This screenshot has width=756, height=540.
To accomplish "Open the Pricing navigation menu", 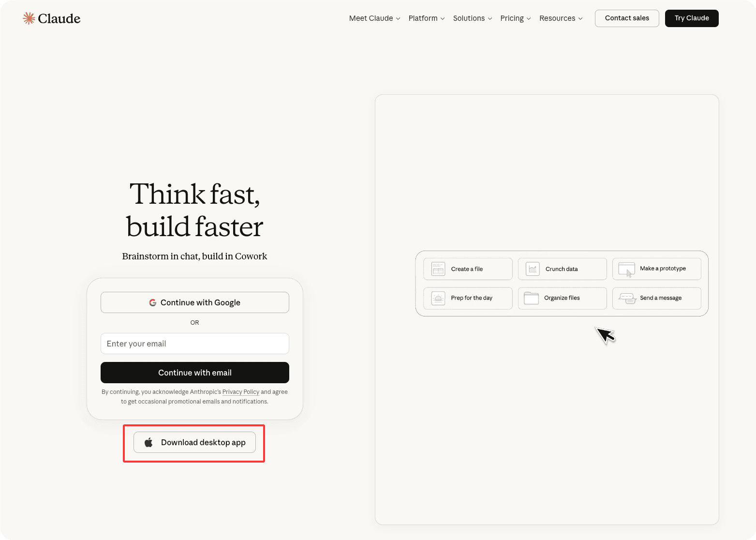I will point(516,18).
